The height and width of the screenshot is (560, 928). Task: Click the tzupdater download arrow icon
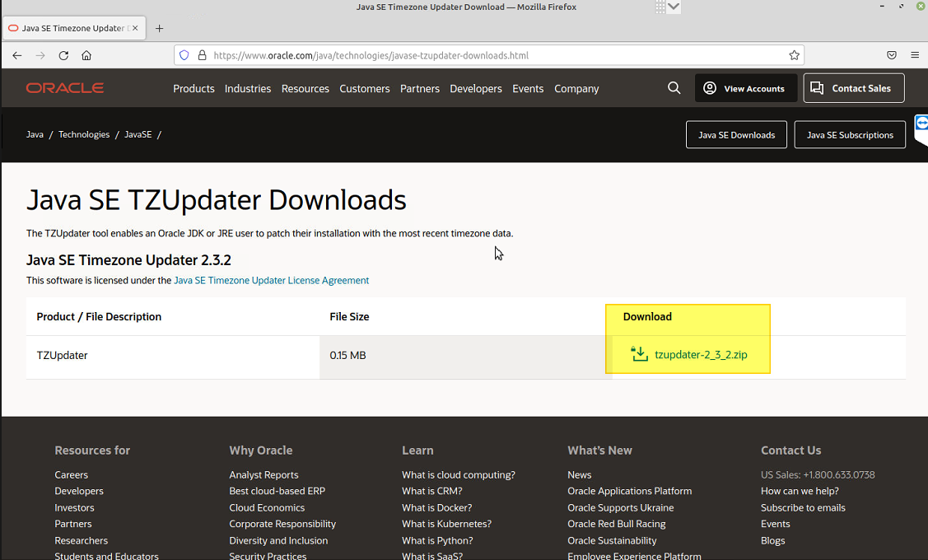[x=639, y=354]
